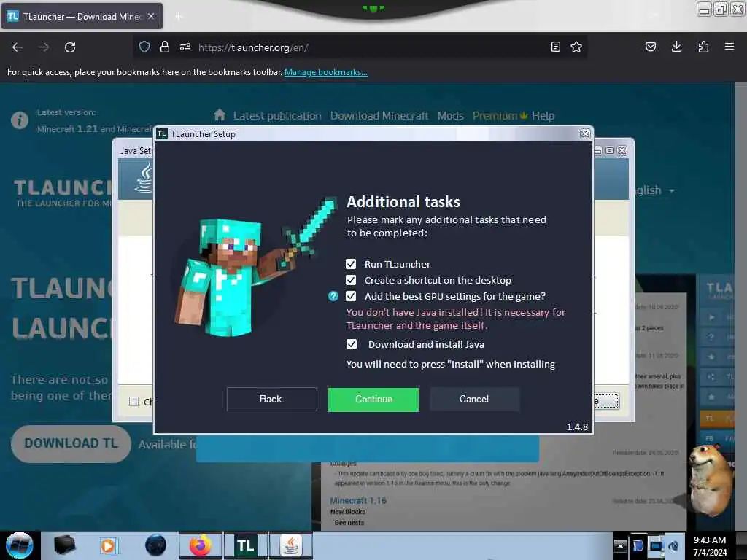Screen dimensions: 747x560
Task: Reload the page with the refresh icon
Action: pyautogui.click(x=70, y=47)
